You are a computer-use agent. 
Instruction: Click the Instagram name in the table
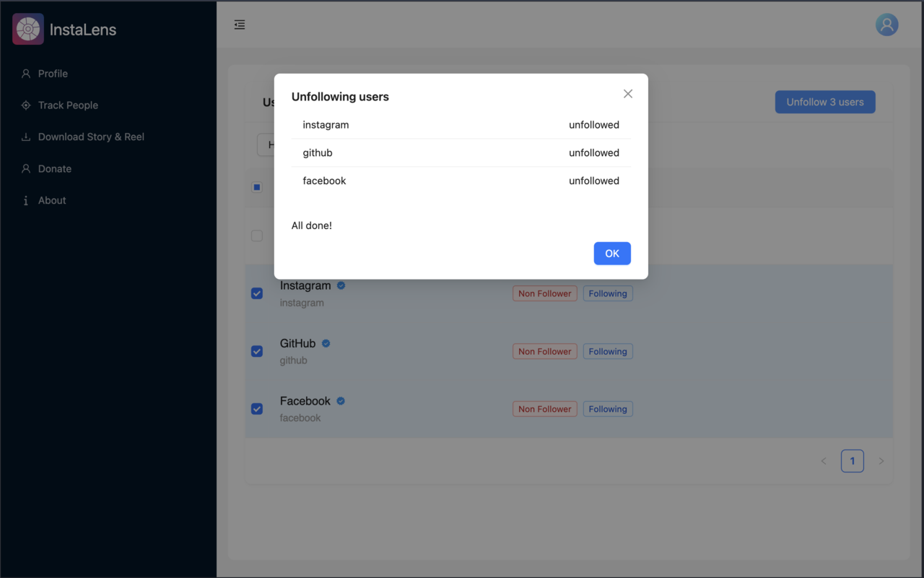pyautogui.click(x=305, y=285)
